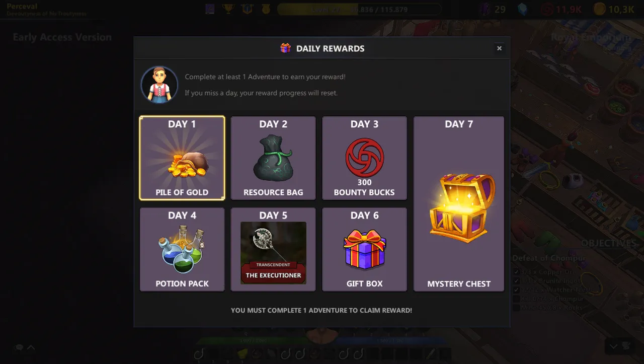Click the experience level progress bar
The height and width of the screenshot is (364, 644).
[359, 9]
